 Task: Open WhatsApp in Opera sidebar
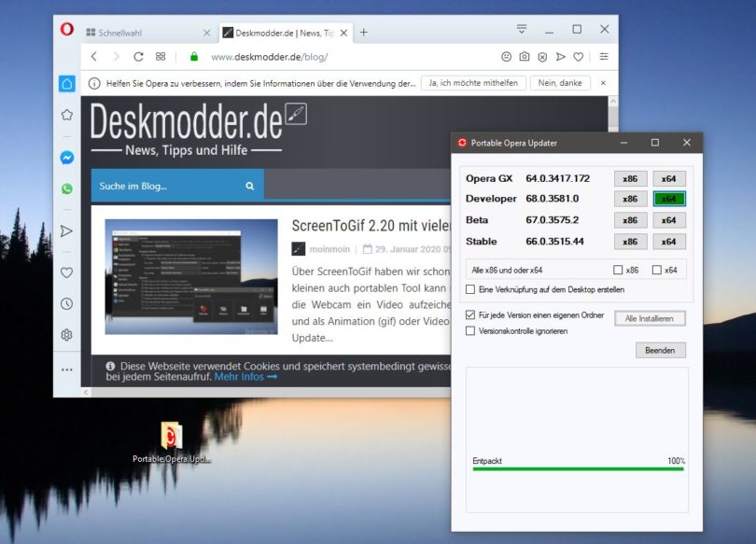(67, 188)
